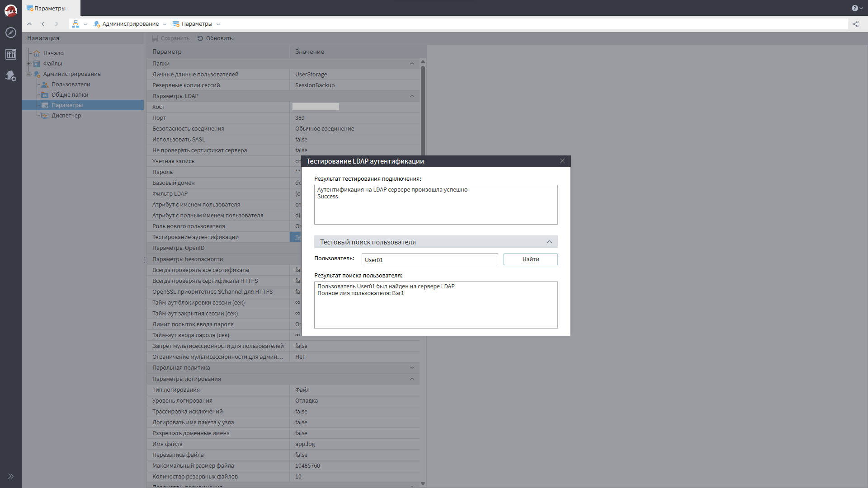Click the Пользователь input field
The image size is (868, 488).
click(429, 259)
